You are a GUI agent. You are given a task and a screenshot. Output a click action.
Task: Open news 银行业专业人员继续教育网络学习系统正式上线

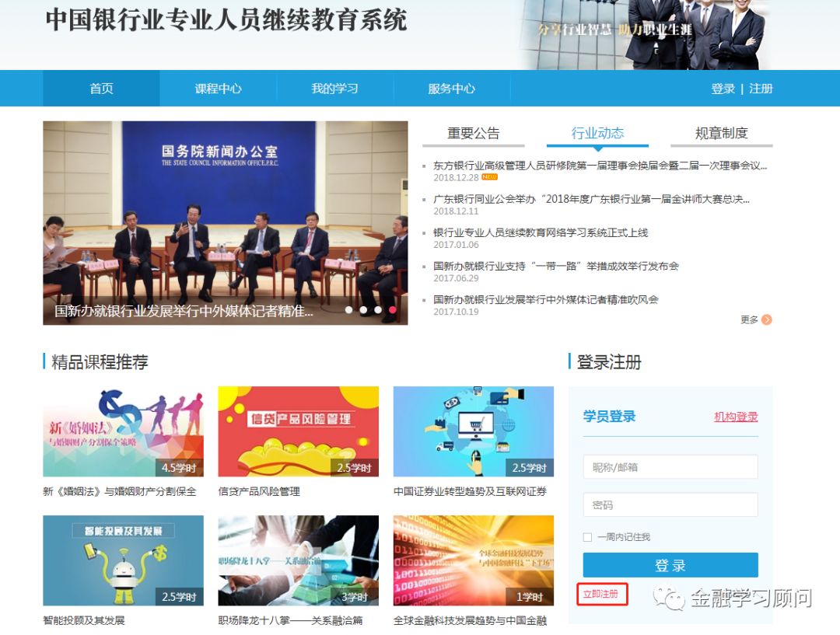(541, 233)
